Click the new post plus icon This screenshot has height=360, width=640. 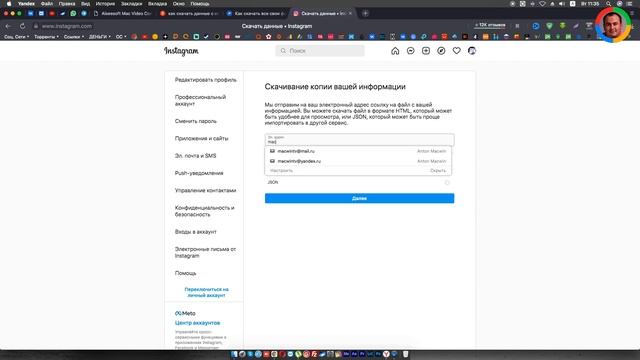coord(426,51)
